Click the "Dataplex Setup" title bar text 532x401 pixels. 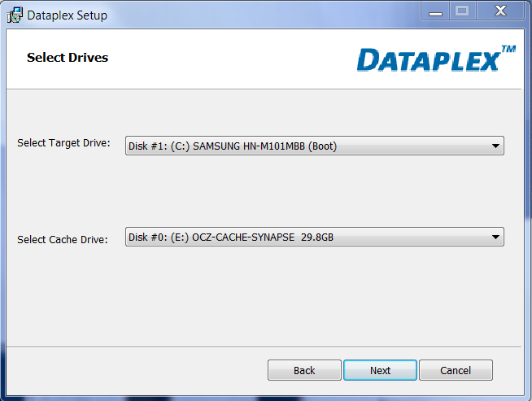67,15
